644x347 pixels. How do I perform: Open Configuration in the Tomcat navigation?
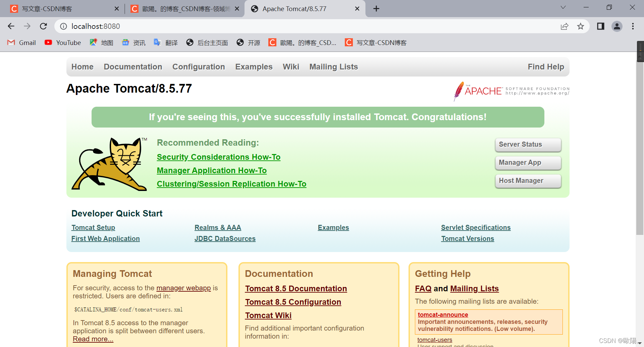(199, 67)
